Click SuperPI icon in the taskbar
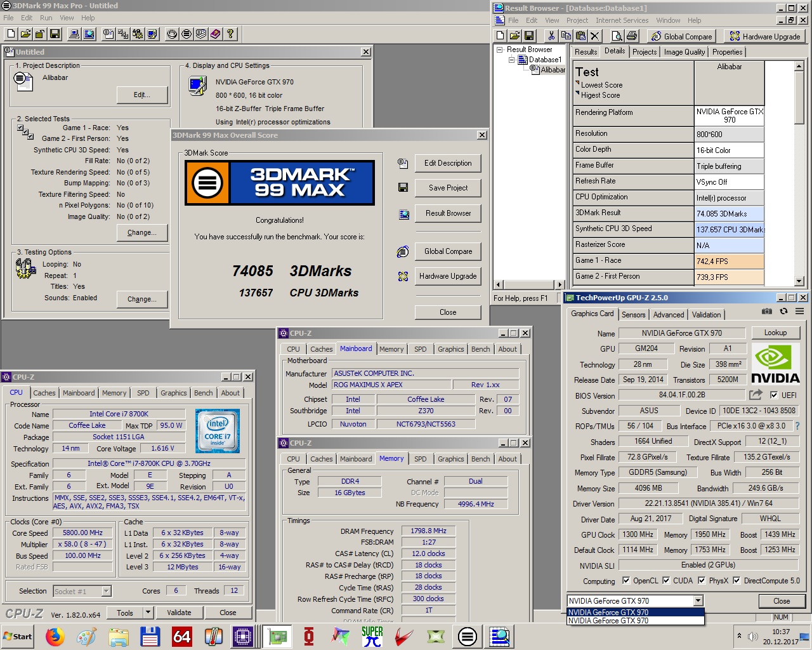The width and height of the screenshot is (812, 650). [x=372, y=636]
